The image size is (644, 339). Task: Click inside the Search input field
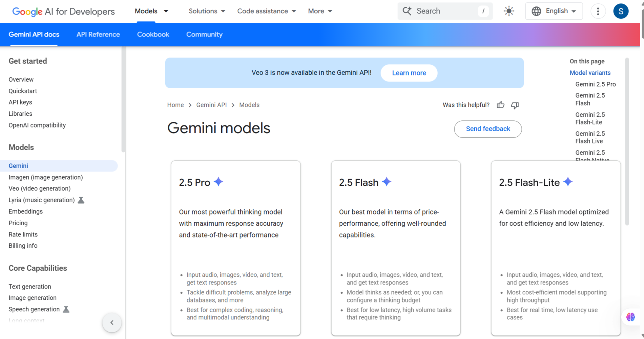click(444, 11)
